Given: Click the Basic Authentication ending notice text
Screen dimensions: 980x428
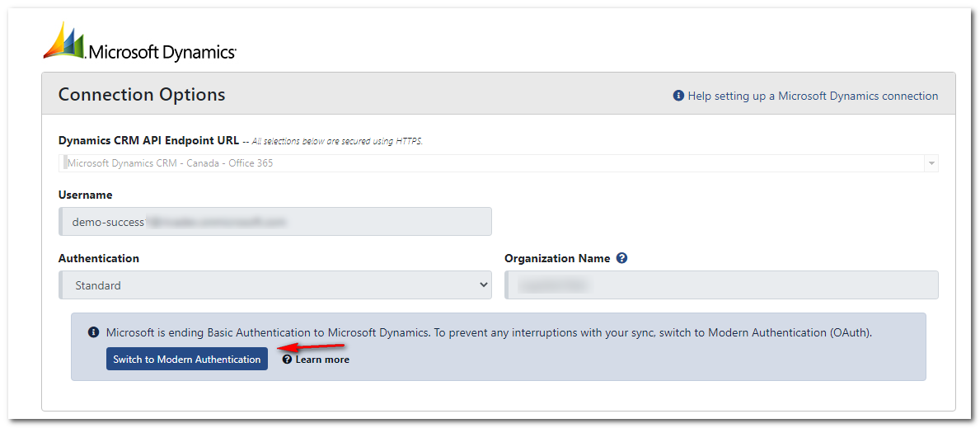Looking at the screenshot, I should click(489, 333).
